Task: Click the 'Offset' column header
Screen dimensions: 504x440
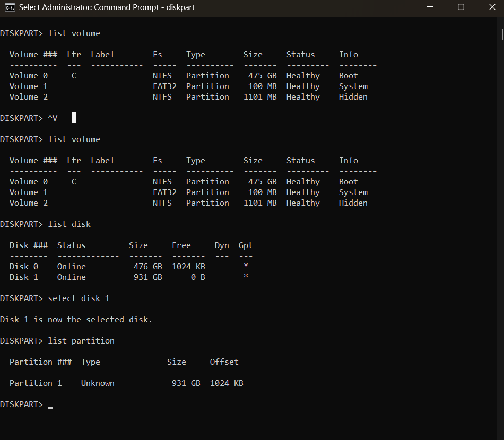Action: tap(224, 362)
